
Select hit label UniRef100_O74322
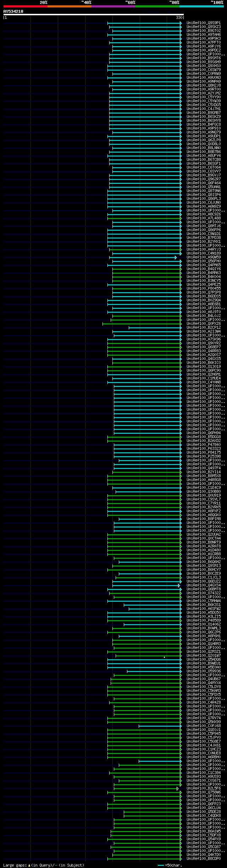pyautogui.click(x=204, y=593)
